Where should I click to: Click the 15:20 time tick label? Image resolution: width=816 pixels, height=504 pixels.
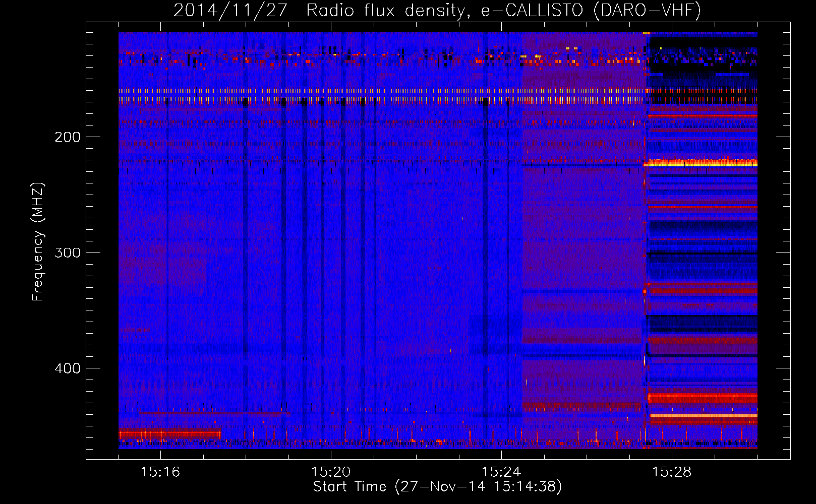(331, 472)
